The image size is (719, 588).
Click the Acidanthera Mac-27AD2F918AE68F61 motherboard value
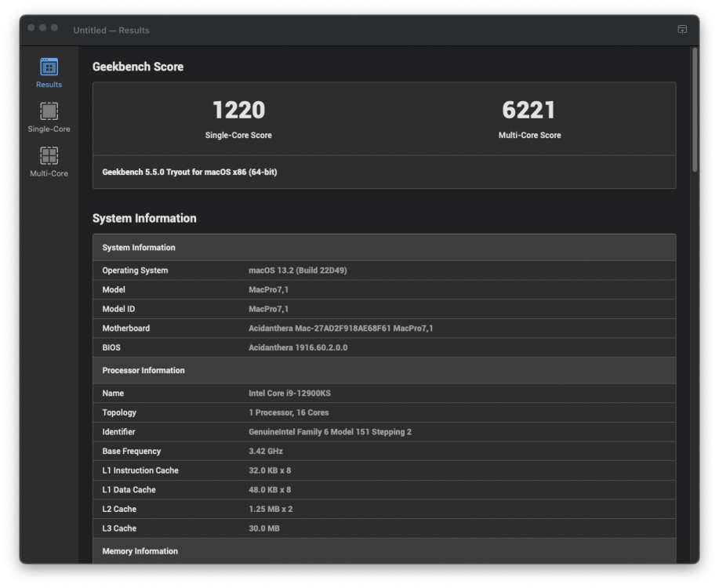[x=341, y=328]
